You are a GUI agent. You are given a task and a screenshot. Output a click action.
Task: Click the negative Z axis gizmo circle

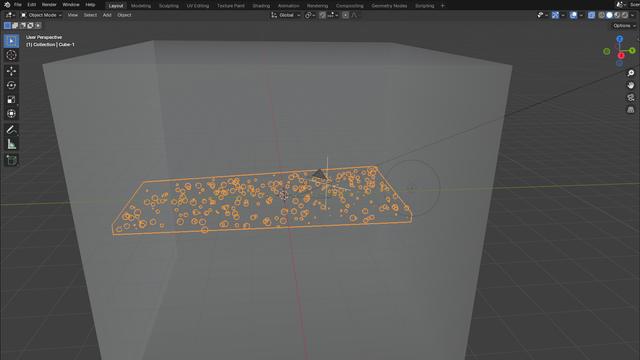619,63
